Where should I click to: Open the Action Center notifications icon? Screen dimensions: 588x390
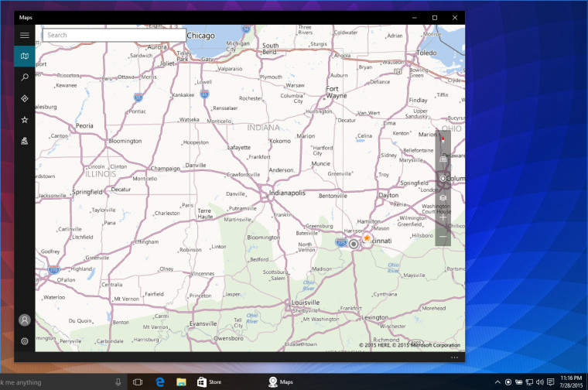551,382
